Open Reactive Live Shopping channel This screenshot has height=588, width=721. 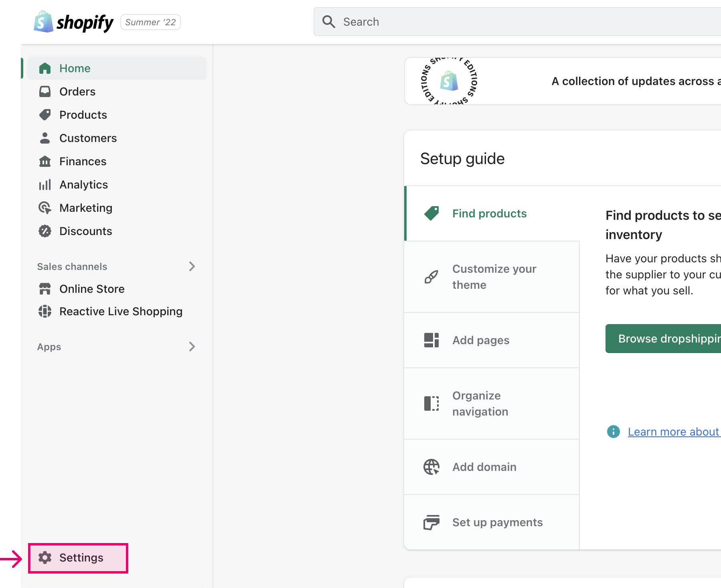click(x=116, y=311)
